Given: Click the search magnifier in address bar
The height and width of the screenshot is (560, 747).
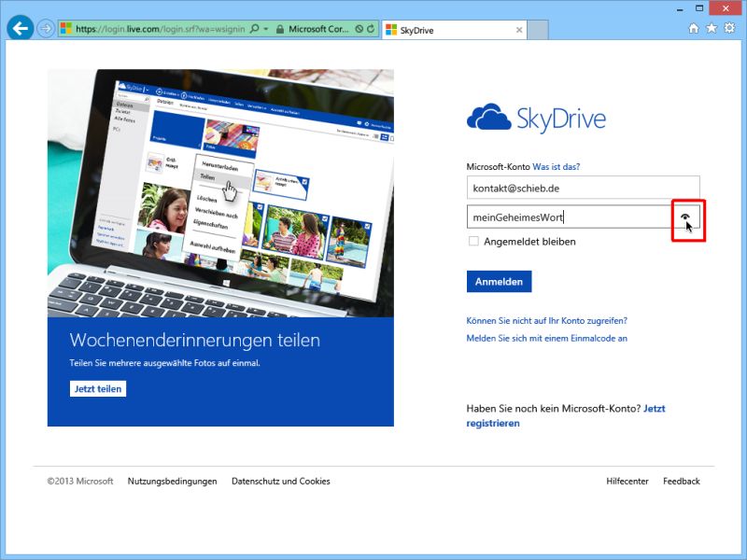Looking at the screenshot, I should click(x=254, y=29).
